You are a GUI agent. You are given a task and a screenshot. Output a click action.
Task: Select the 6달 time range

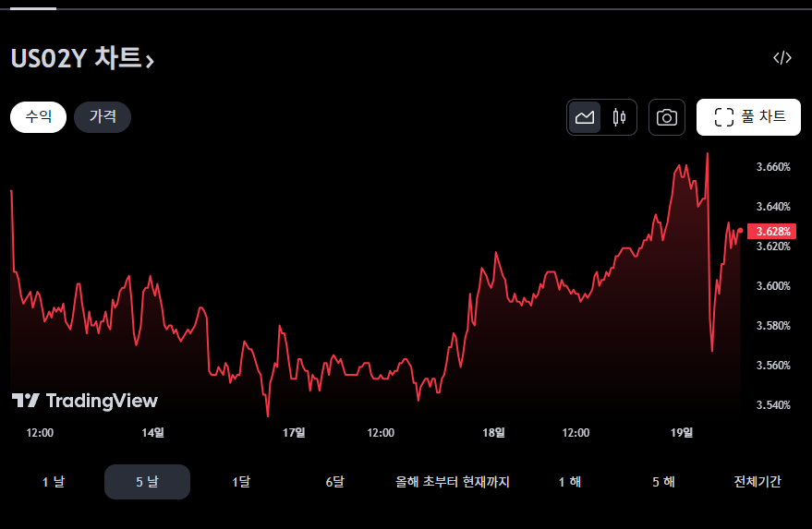334,482
